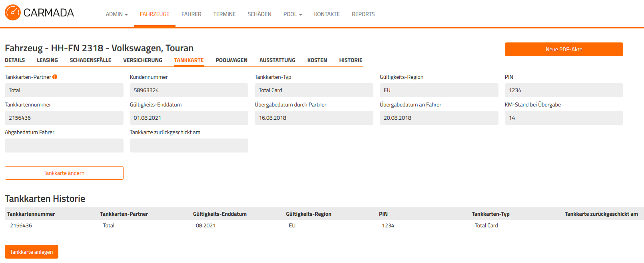Click the Kundennummer field 58963324
The height and width of the screenshot is (263, 644).
click(x=189, y=90)
